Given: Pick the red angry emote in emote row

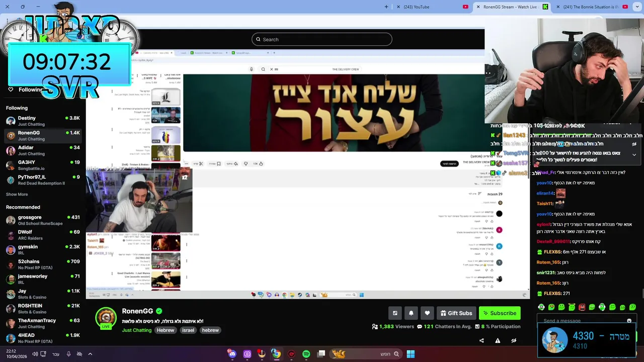Looking at the screenshot, I should pos(582,307).
